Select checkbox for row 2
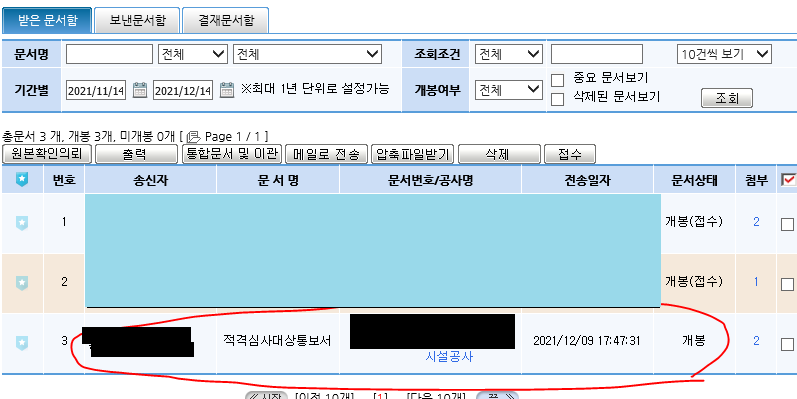797x399 pixels. pyautogui.click(x=787, y=284)
